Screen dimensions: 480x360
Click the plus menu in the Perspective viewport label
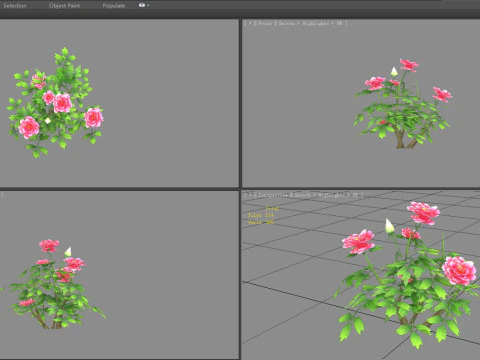coord(250,195)
